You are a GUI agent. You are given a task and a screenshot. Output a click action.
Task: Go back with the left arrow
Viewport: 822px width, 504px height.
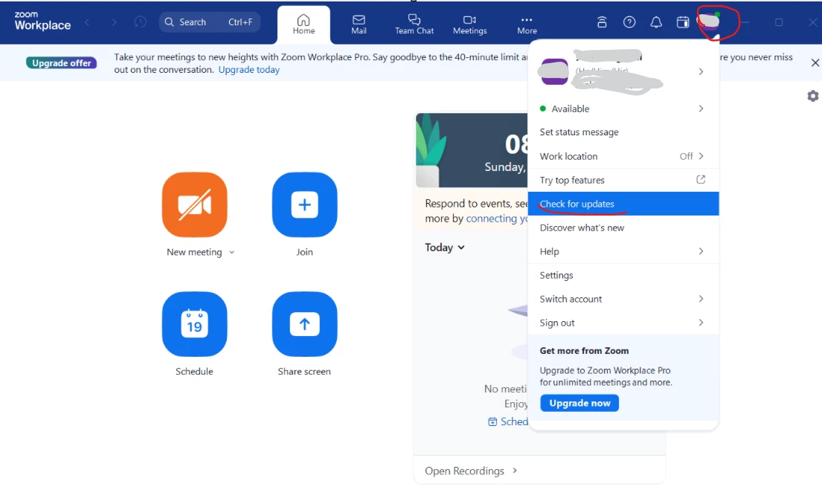point(88,22)
